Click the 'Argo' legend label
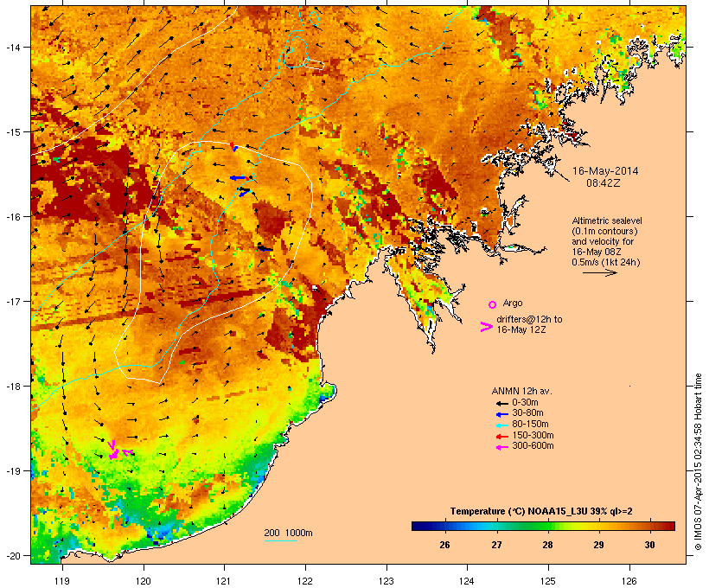The height and width of the screenshot is (588, 709). (513, 303)
